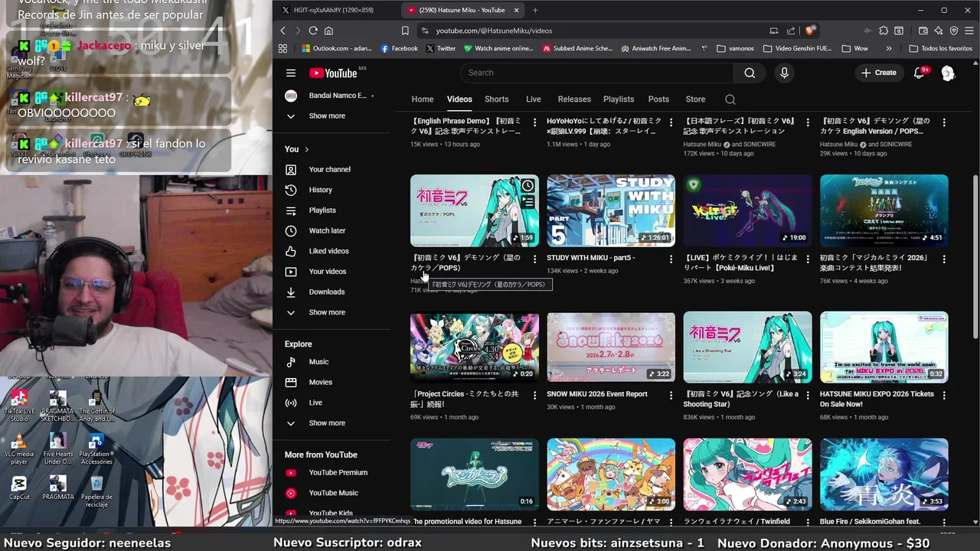Bookmark this page with the bookmark icon

[x=405, y=31]
